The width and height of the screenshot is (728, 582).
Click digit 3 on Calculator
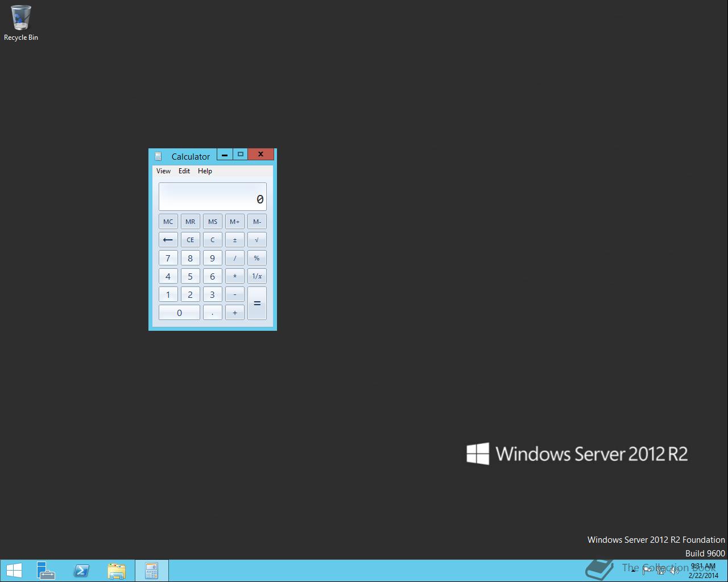pos(212,294)
